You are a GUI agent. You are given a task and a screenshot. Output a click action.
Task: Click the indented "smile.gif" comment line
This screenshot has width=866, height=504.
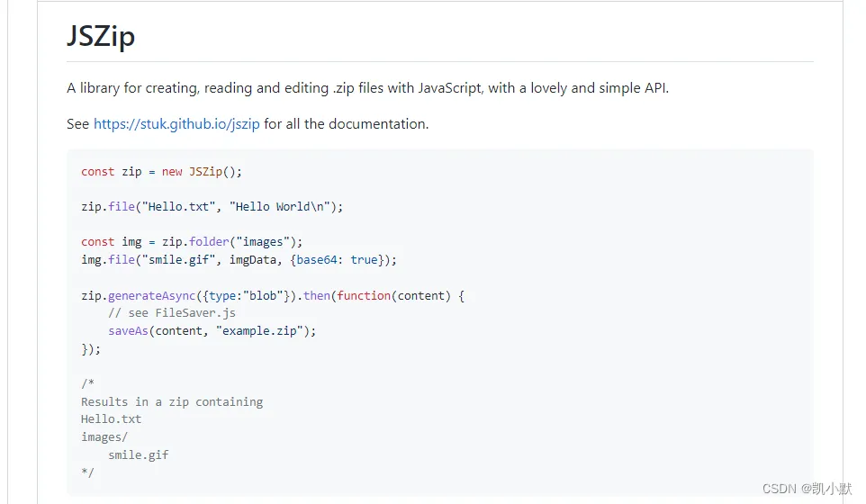[138, 454]
